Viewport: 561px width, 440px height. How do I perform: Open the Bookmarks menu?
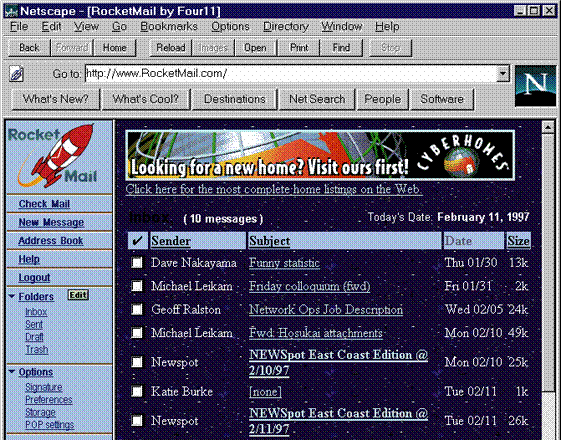169,27
